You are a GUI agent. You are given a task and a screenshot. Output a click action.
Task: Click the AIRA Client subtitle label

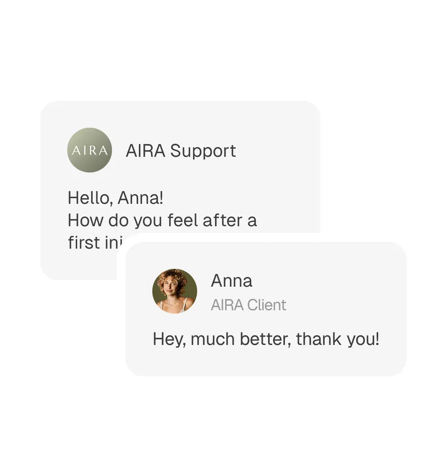[x=248, y=305]
